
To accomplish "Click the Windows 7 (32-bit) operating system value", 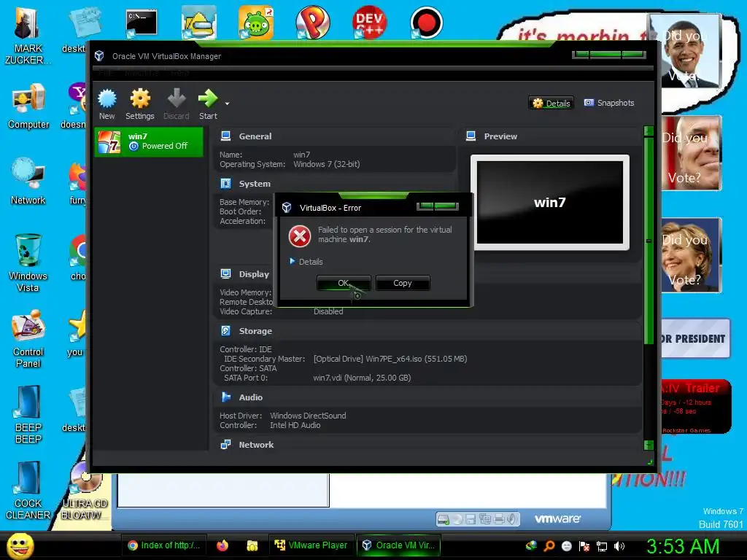I will pyautogui.click(x=327, y=164).
